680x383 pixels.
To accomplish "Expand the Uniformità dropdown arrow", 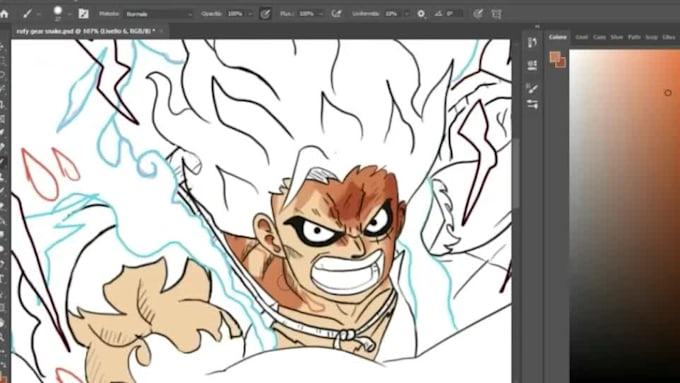I will click(x=406, y=14).
